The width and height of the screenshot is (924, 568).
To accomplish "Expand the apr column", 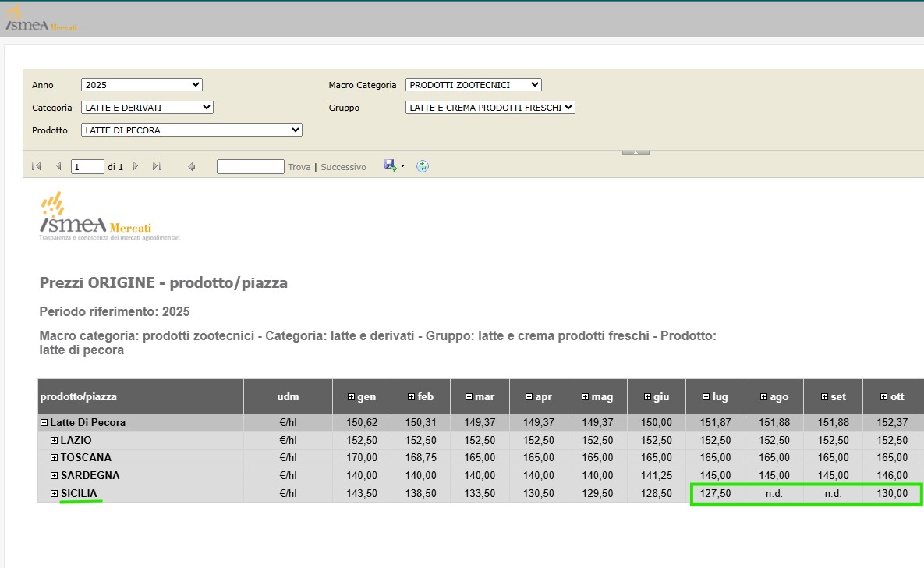I will point(529,397).
